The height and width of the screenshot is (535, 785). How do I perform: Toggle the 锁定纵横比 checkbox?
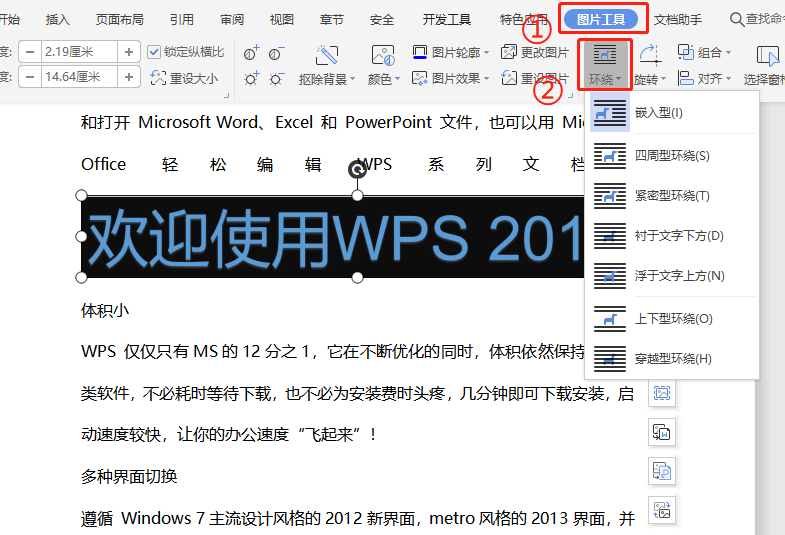154,52
